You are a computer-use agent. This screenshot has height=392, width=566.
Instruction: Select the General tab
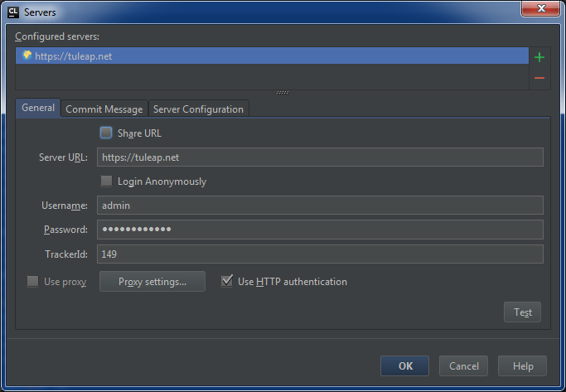click(x=38, y=109)
